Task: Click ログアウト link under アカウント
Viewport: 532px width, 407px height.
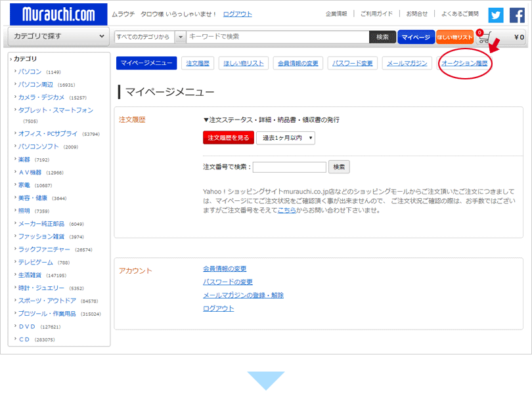Action: 219,309
